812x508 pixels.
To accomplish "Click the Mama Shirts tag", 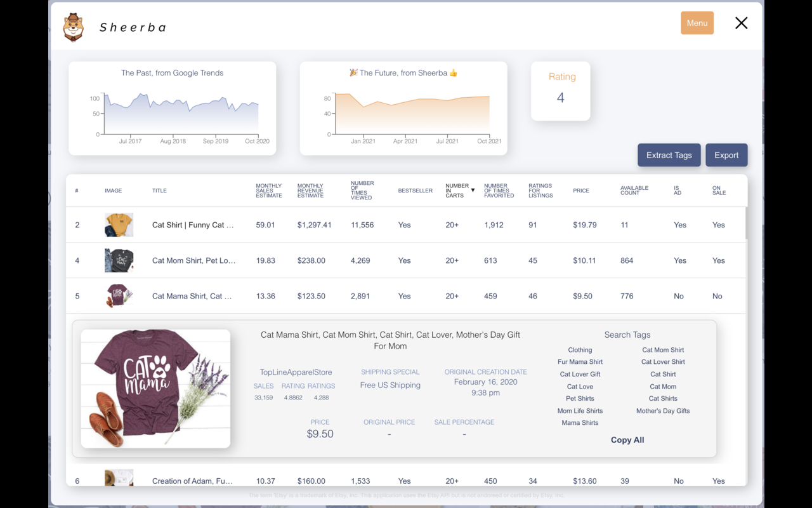I will click(x=580, y=423).
